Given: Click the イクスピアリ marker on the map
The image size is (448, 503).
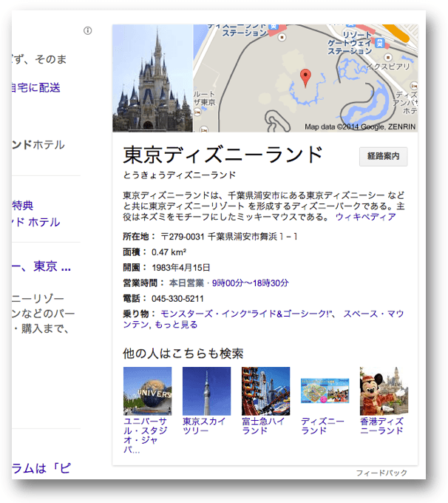Looking at the screenshot, I should [388, 58].
